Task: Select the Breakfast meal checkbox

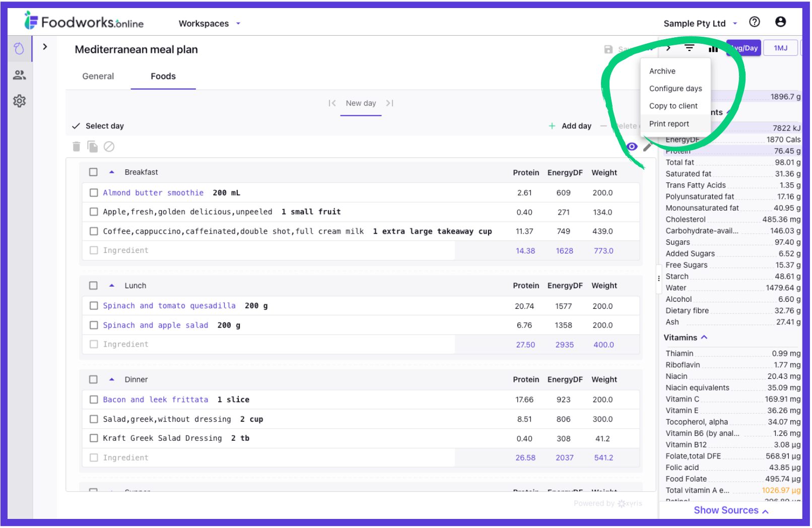Action: 93,172
